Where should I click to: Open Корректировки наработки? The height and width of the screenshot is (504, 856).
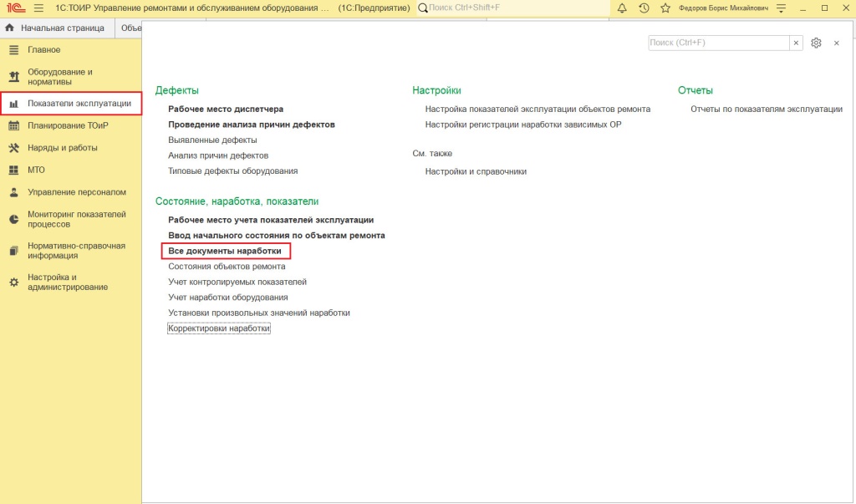(x=219, y=328)
